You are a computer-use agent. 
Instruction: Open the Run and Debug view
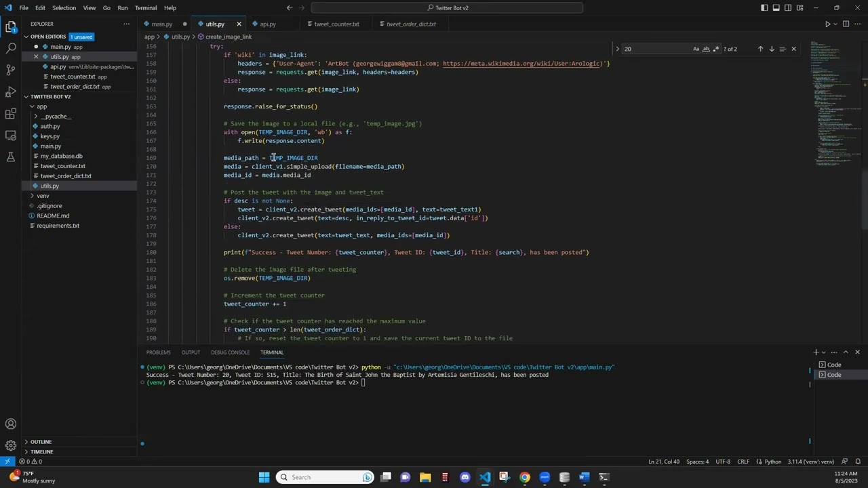coord(11,91)
